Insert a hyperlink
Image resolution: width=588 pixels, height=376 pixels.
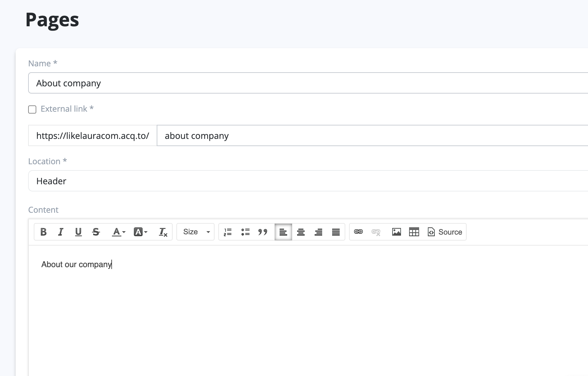(358, 232)
